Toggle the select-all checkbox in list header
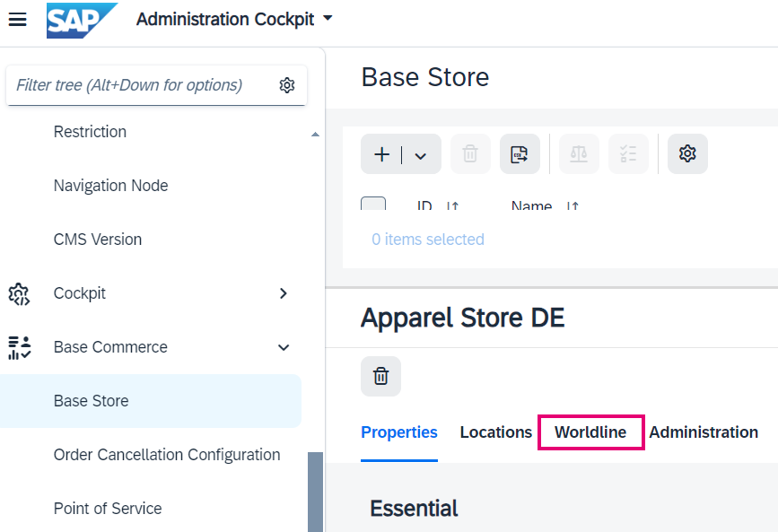 [373, 204]
